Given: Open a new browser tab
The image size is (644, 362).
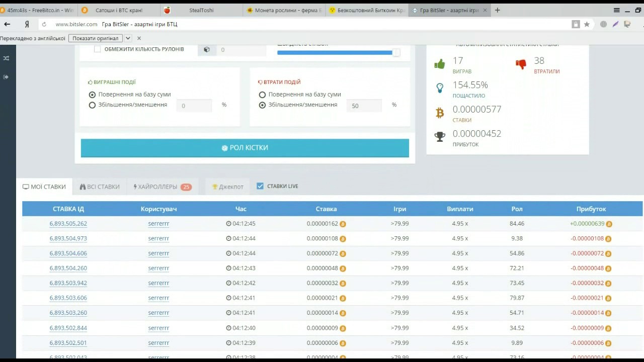Looking at the screenshot, I should click(x=497, y=10).
